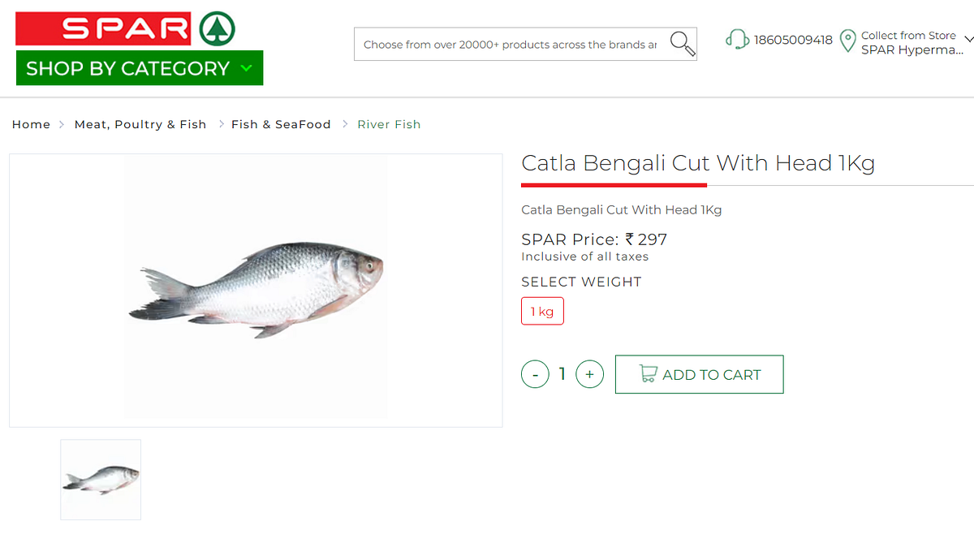
Task: Click inside the product search field
Action: point(503,44)
